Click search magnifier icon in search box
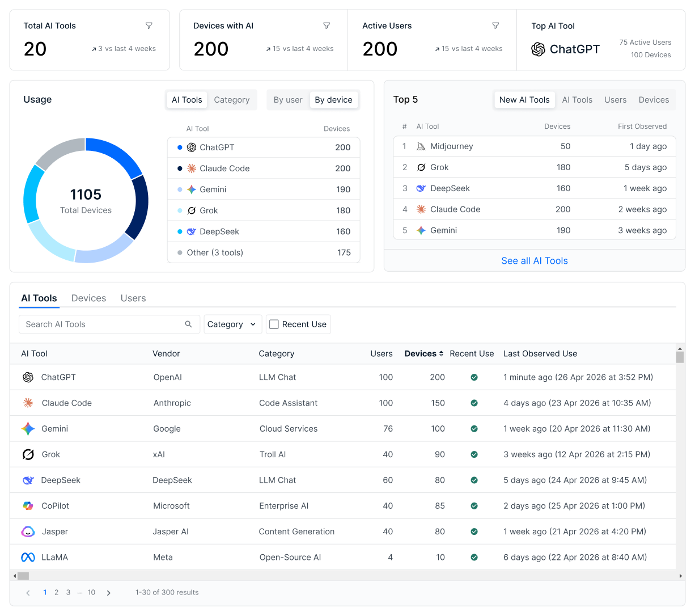The width and height of the screenshot is (695, 616). (189, 324)
